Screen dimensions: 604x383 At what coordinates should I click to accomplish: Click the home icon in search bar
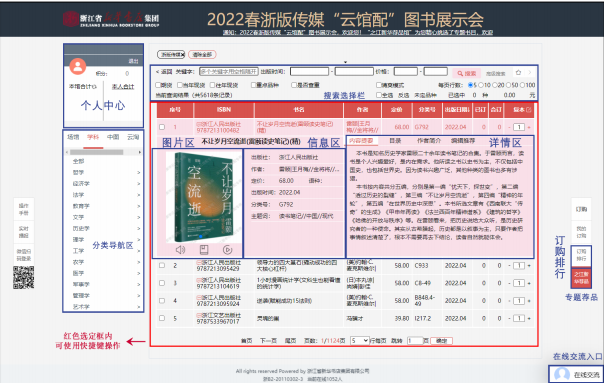pos(518,72)
